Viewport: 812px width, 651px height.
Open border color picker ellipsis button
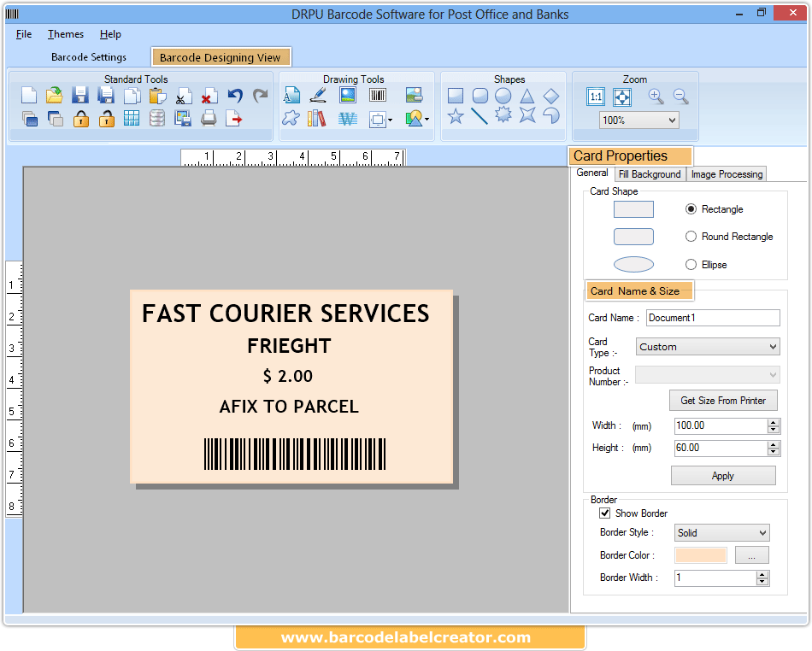pos(751,555)
